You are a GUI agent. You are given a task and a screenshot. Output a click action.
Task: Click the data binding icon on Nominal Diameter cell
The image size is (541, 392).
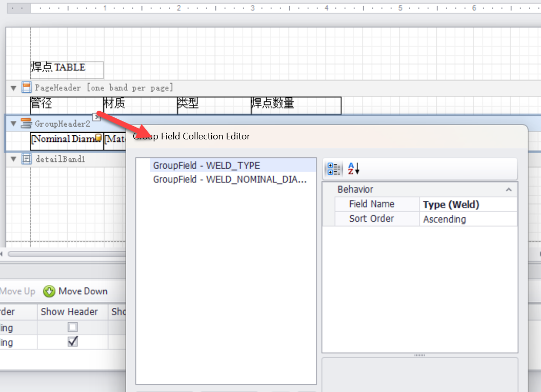click(x=97, y=138)
